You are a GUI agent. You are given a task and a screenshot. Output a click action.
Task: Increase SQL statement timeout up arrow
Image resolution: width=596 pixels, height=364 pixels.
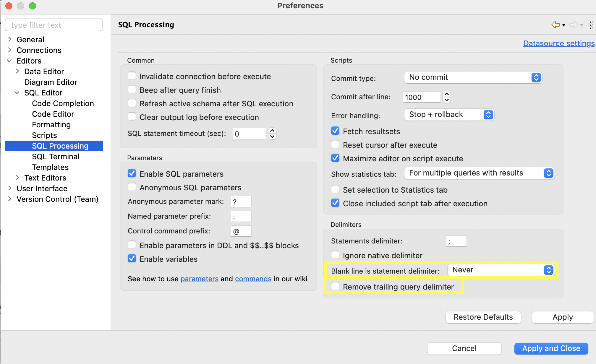tap(272, 131)
